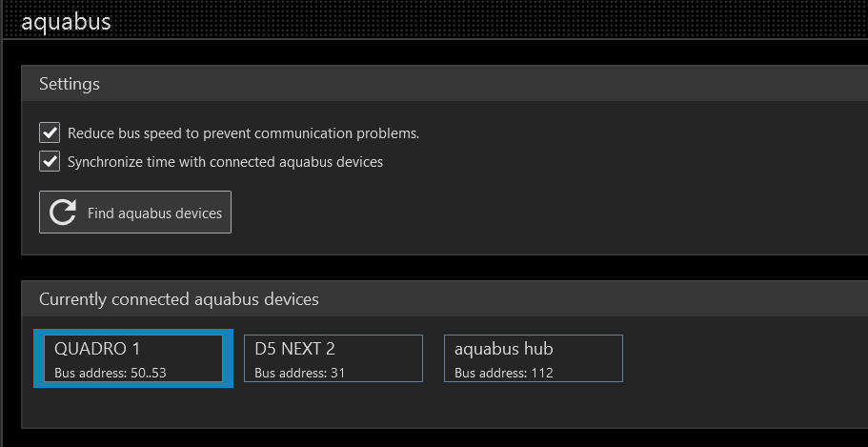This screenshot has height=447, width=868.
Task: Select the D5 NEXT 2 device tile
Action: 333,358
